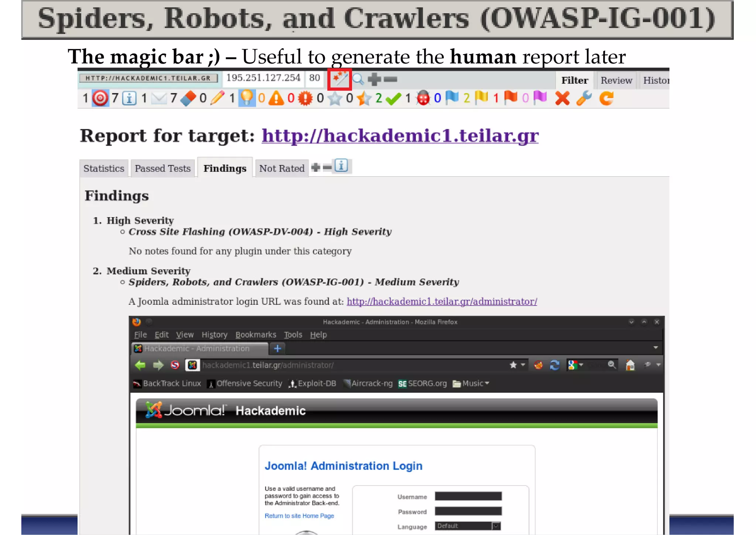Open the Language Default dropdown
The height and width of the screenshot is (535, 756).
(467, 526)
